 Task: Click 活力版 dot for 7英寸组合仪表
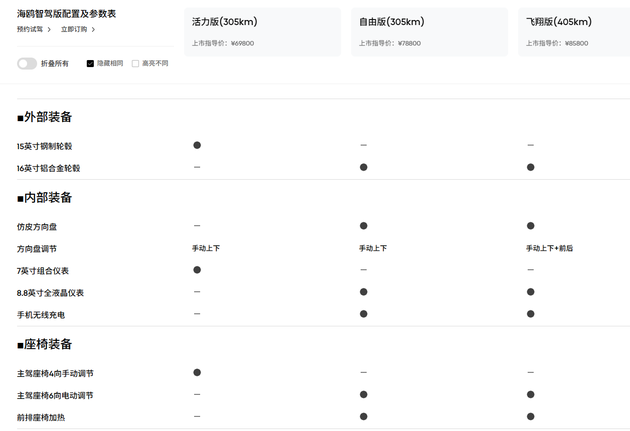pyautogui.click(x=197, y=270)
